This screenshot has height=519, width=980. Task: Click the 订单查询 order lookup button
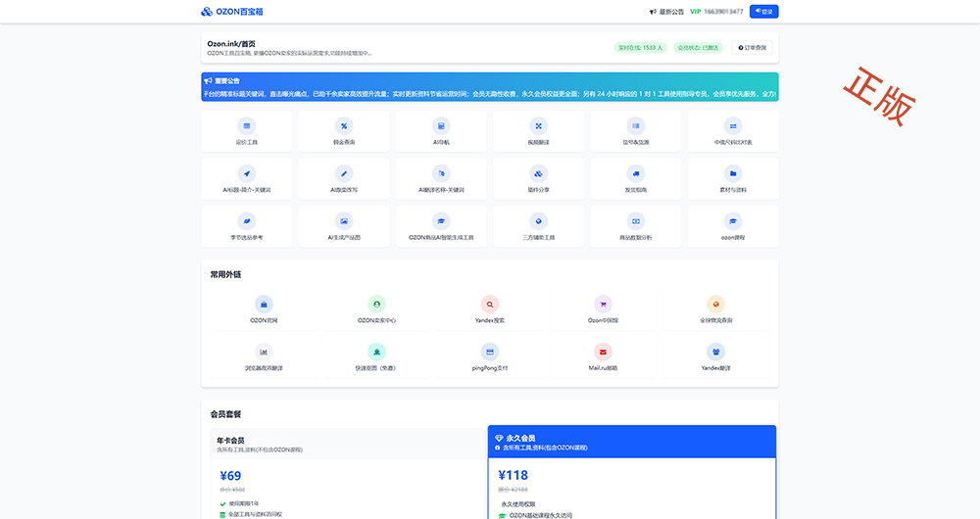pyautogui.click(x=752, y=47)
